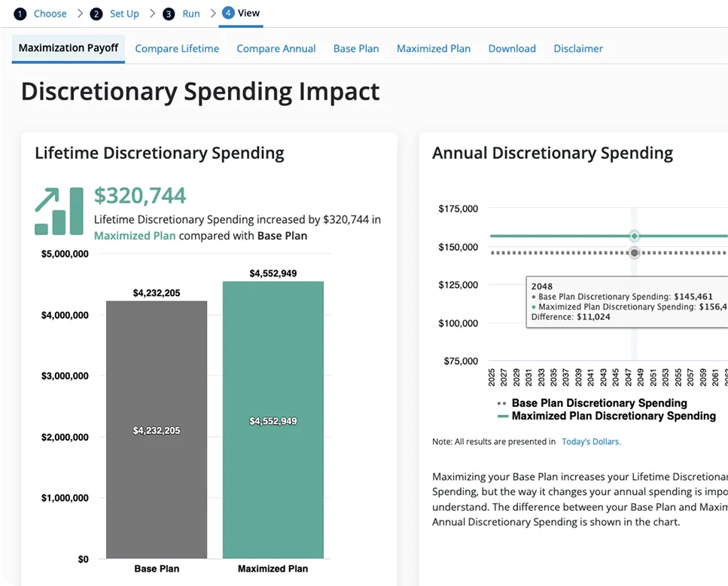Viewport: 728px width, 586px height.
Task: Click the Today's Dollars link
Action: [x=591, y=441]
